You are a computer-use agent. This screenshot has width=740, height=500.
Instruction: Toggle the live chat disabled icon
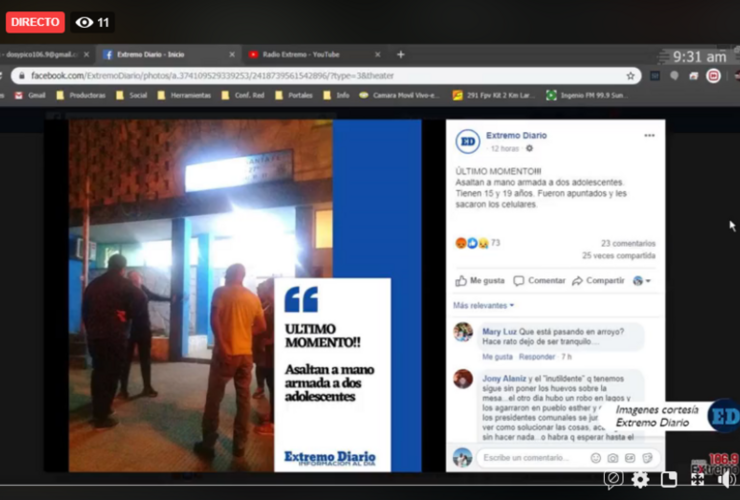tap(613, 479)
